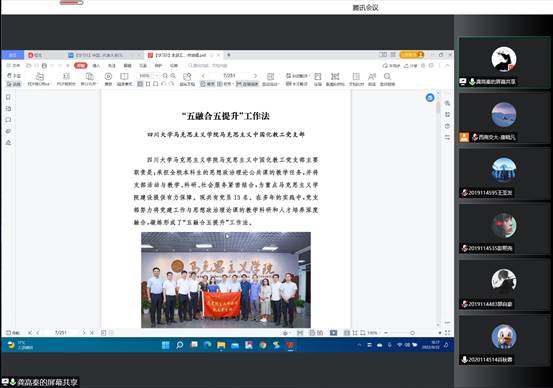Open the File menu dropdown
The image size is (553, 388).
13,66
